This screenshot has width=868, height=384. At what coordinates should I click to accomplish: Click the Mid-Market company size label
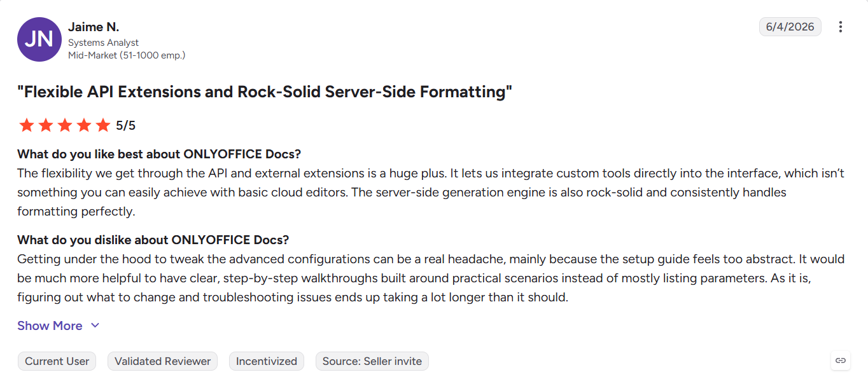pos(127,55)
